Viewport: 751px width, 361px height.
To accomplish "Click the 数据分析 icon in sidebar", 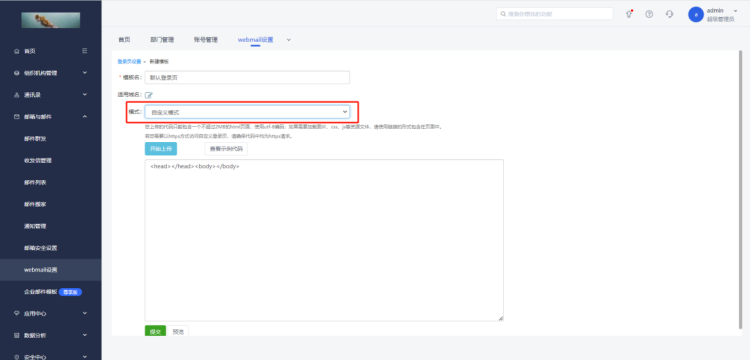I will (17, 336).
